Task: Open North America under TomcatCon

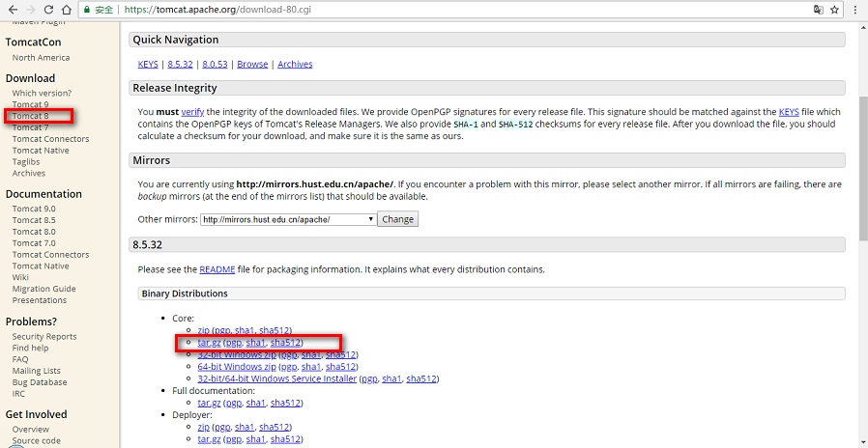Action: (41, 58)
